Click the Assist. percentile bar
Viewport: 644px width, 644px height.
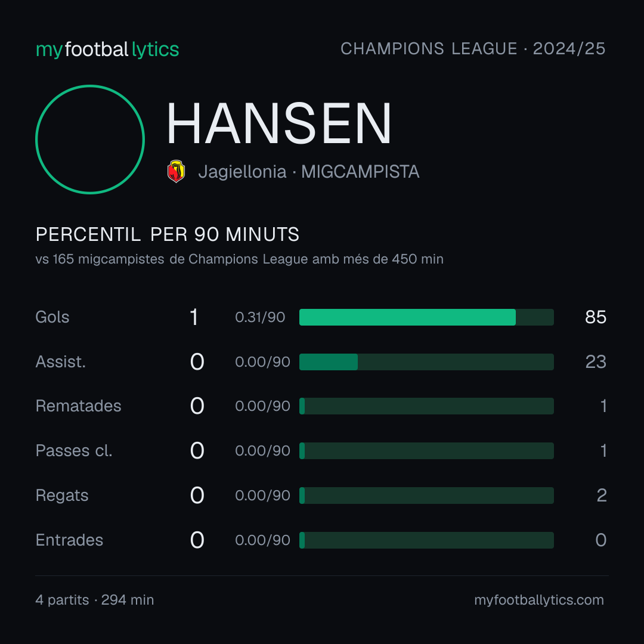coord(426,362)
